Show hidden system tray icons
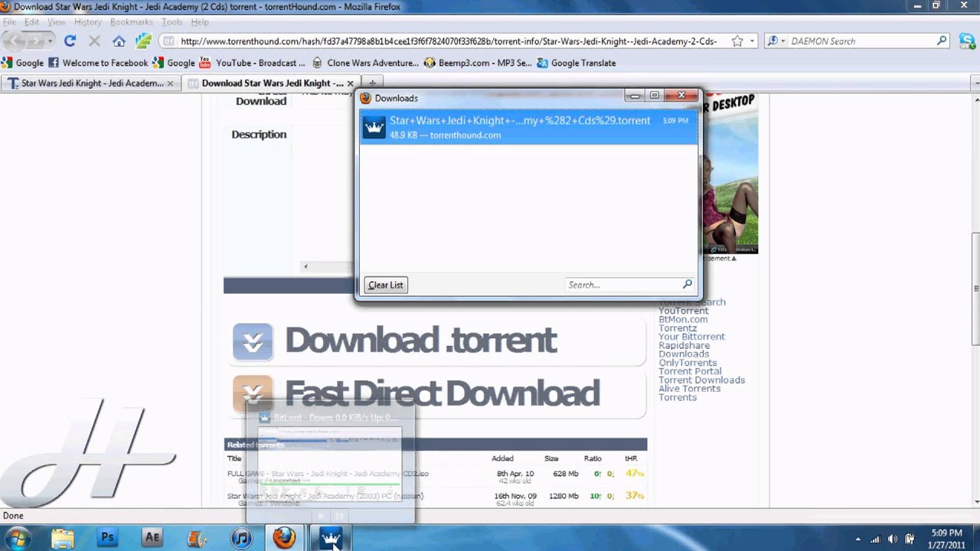Image resolution: width=980 pixels, height=551 pixels. point(857,539)
